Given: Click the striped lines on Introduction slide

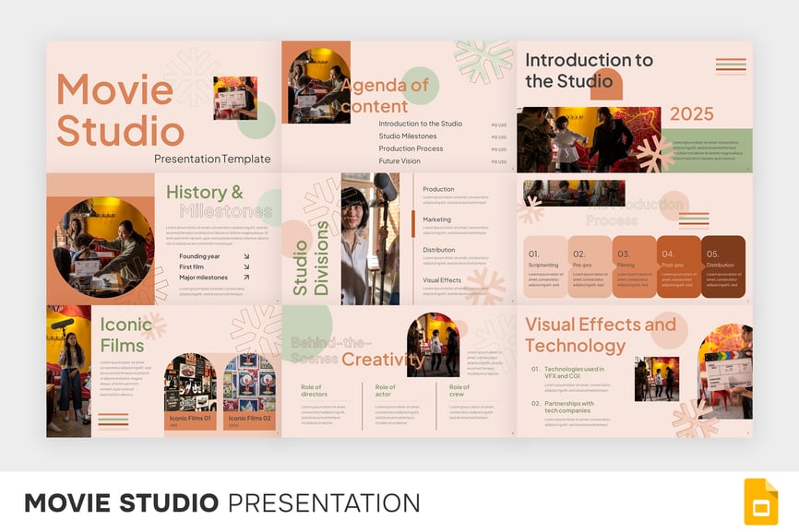Looking at the screenshot, I should point(731,65).
